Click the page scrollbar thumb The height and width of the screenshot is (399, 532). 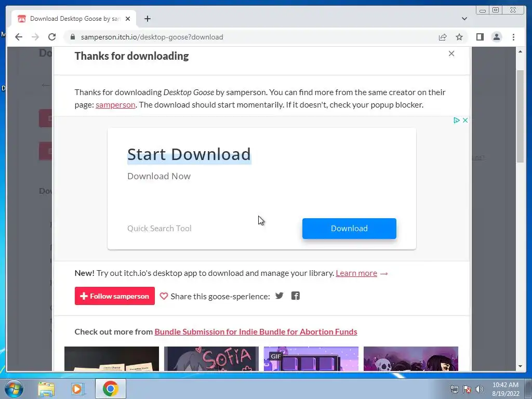click(520, 116)
